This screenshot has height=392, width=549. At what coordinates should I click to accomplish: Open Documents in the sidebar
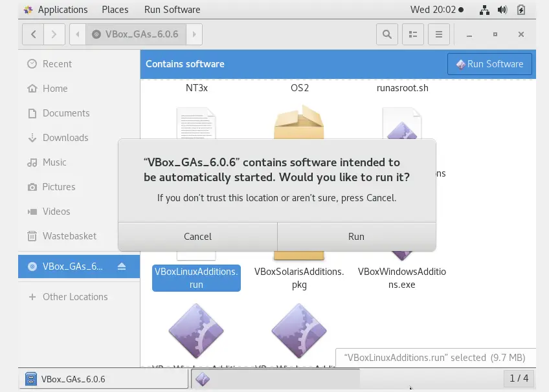pos(79,113)
